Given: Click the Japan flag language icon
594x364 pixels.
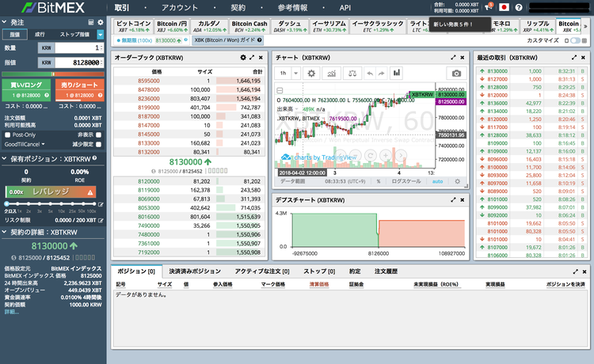Looking at the screenshot, I should 504,7.
